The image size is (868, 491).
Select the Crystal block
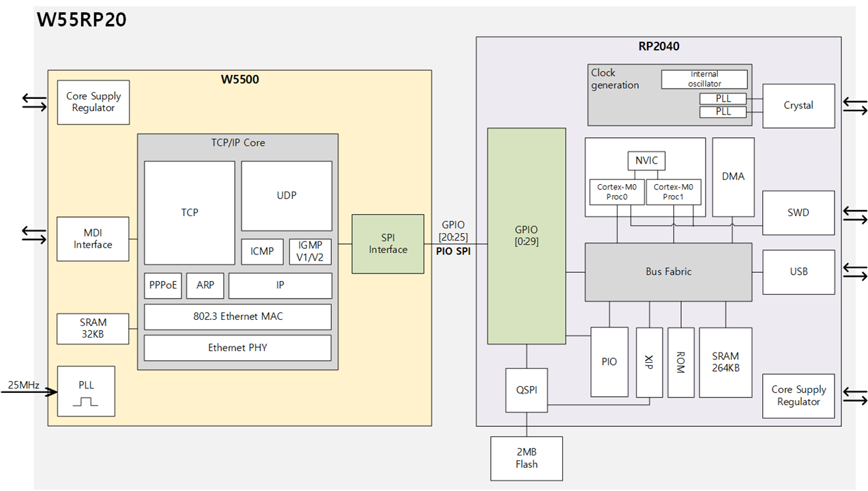[x=798, y=106]
